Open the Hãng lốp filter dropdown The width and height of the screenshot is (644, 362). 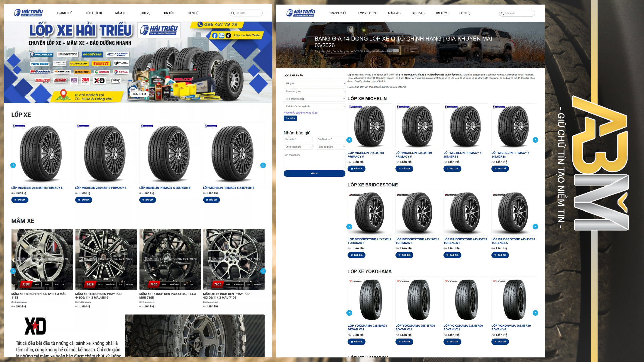315,83
